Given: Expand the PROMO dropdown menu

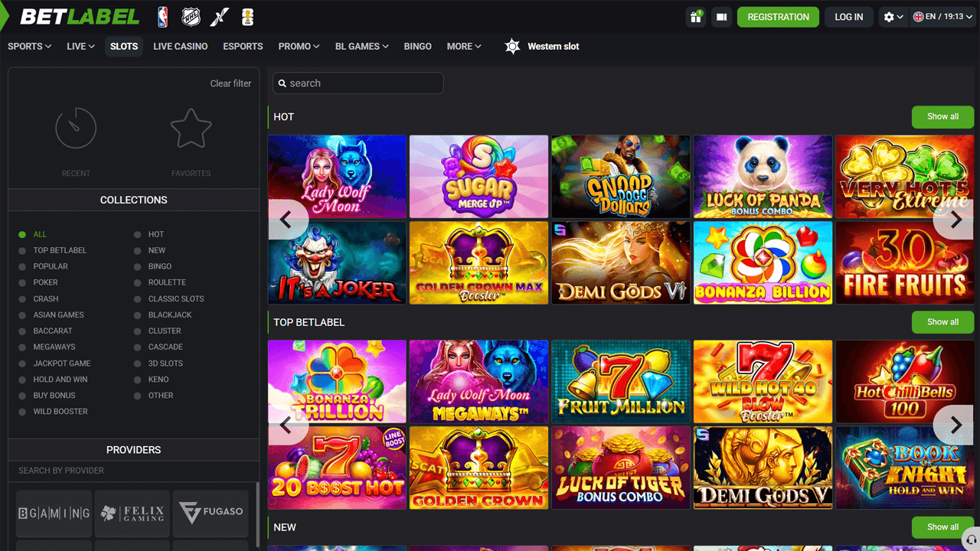Looking at the screenshot, I should pos(299,47).
